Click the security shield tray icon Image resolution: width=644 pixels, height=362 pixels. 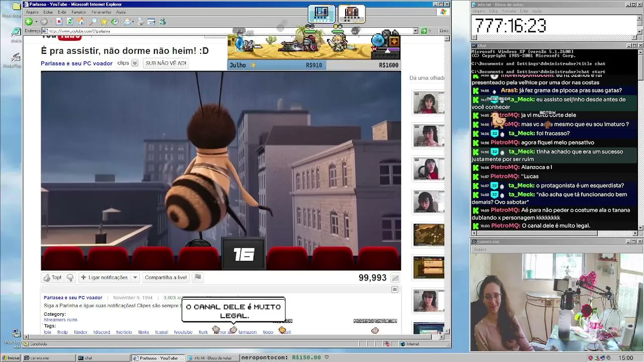pyautogui.click(x=591, y=358)
